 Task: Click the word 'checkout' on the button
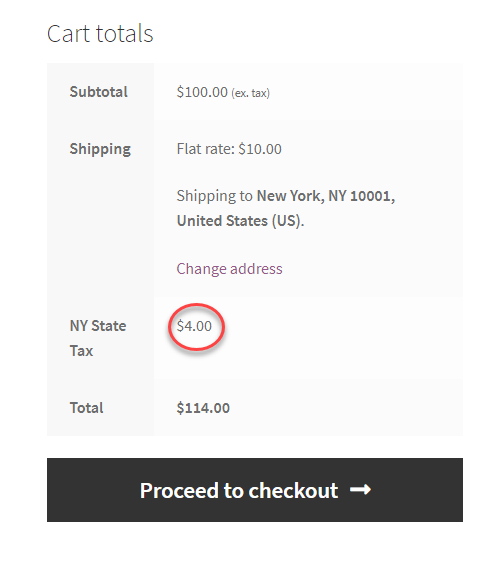point(293,490)
